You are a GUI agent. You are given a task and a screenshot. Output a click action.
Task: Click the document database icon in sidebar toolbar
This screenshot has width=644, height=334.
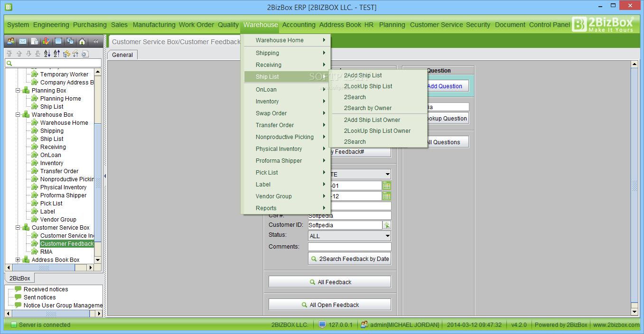click(x=35, y=41)
